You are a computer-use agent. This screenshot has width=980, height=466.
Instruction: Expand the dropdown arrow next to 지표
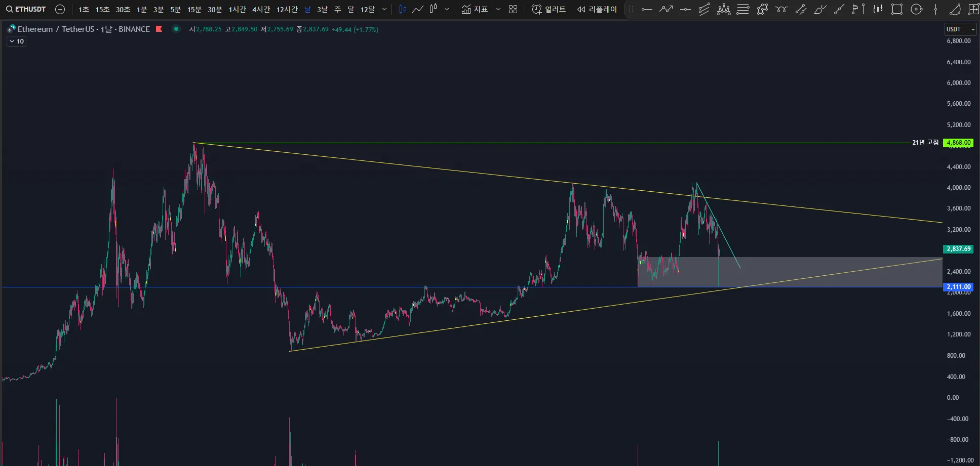click(498, 9)
